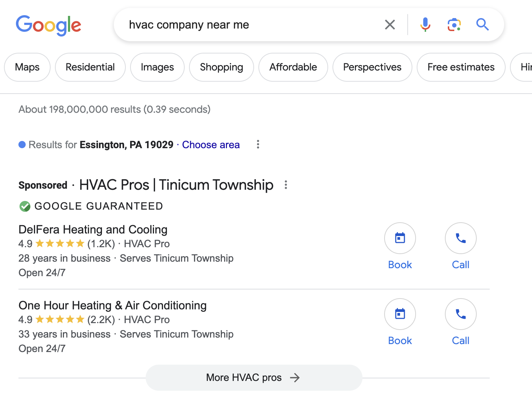Click calendar Book icon for One Hour Heating
This screenshot has height=399, width=532.
400,314
